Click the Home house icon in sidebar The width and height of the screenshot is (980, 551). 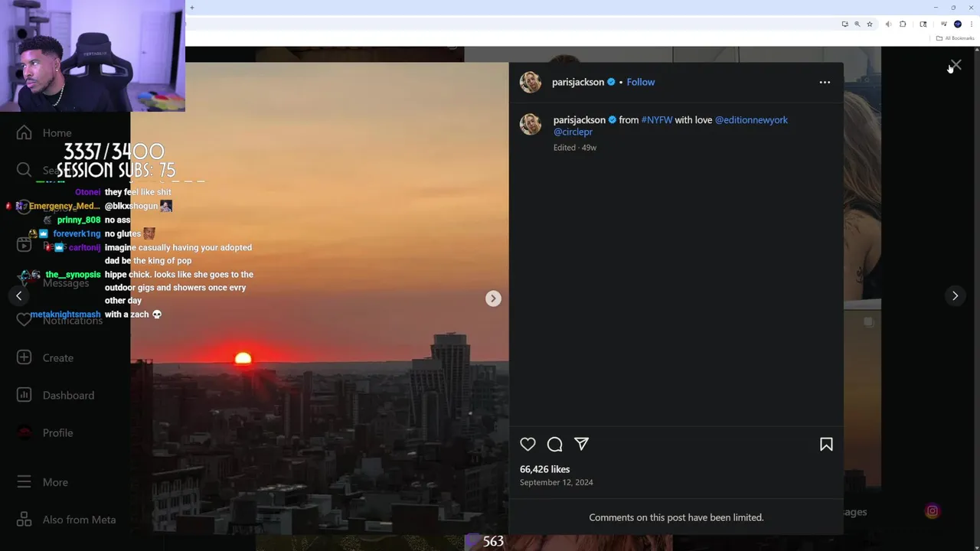(x=24, y=132)
